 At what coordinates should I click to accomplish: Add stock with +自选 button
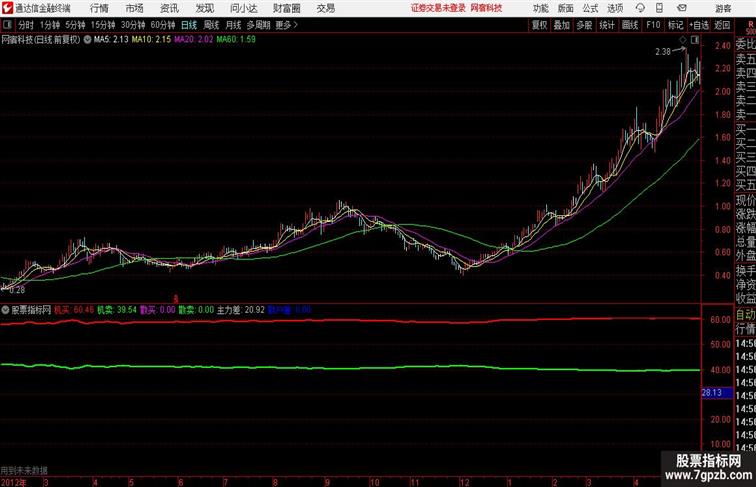tap(699, 25)
